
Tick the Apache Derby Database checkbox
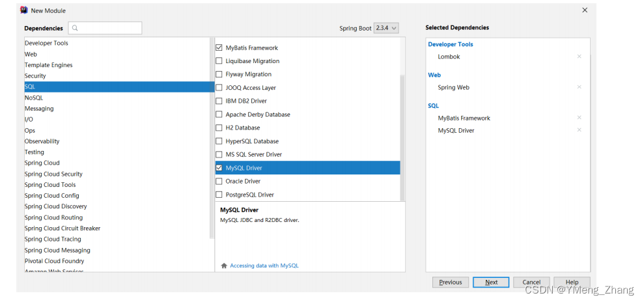point(219,115)
